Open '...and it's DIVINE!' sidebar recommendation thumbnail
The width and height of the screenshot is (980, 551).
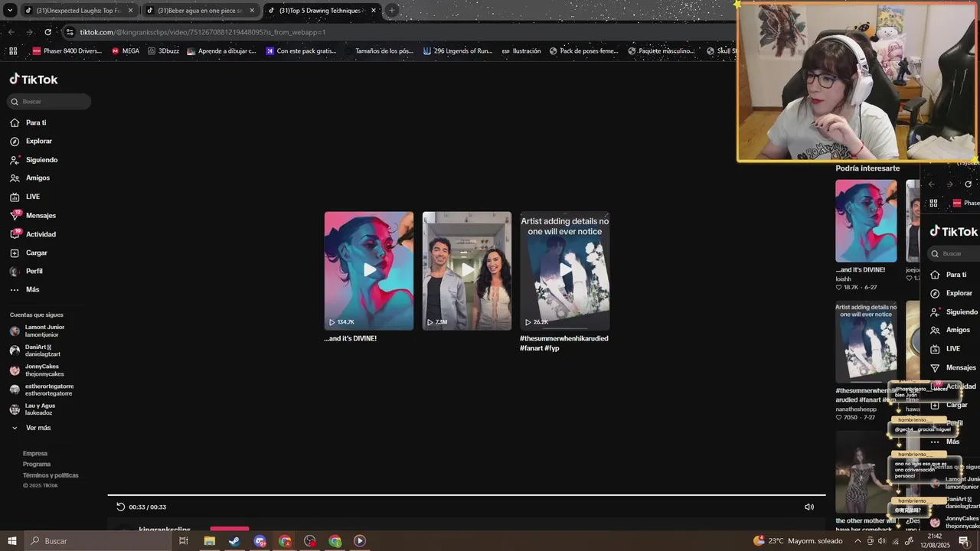pyautogui.click(x=866, y=221)
